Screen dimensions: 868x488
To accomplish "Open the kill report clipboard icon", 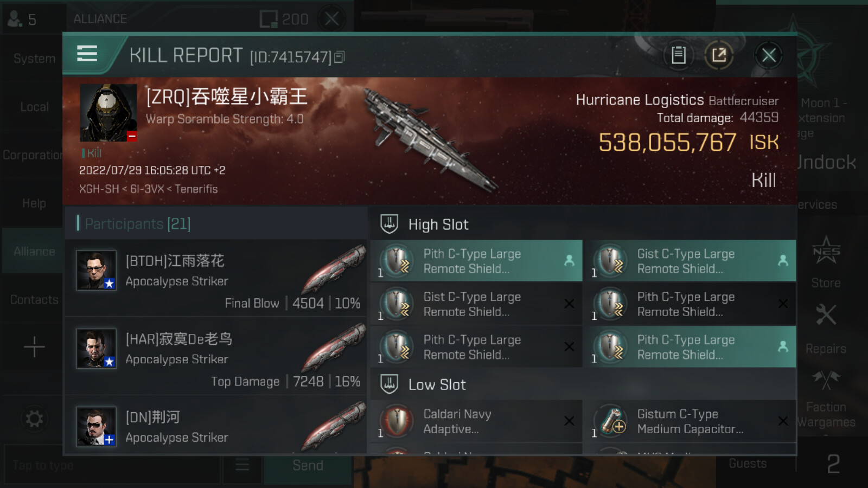I will pyautogui.click(x=678, y=55).
